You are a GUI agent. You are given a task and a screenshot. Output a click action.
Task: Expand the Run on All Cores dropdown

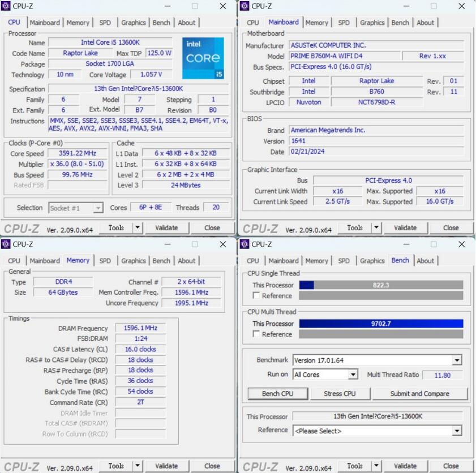tap(353, 375)
